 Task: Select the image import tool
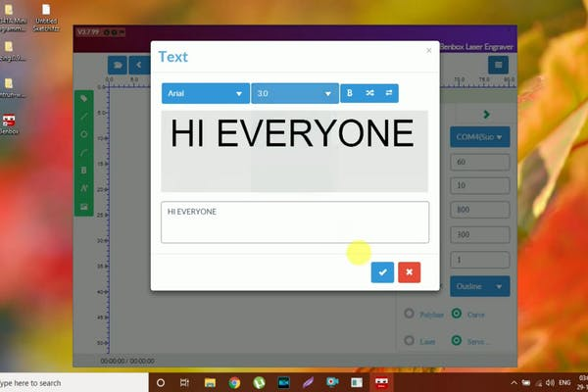click(x=84, y=207)
